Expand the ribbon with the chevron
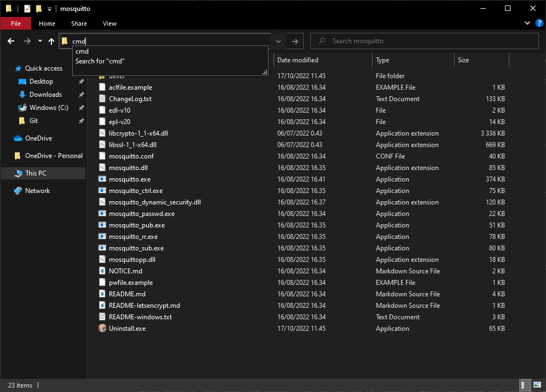 coord(527,23)
